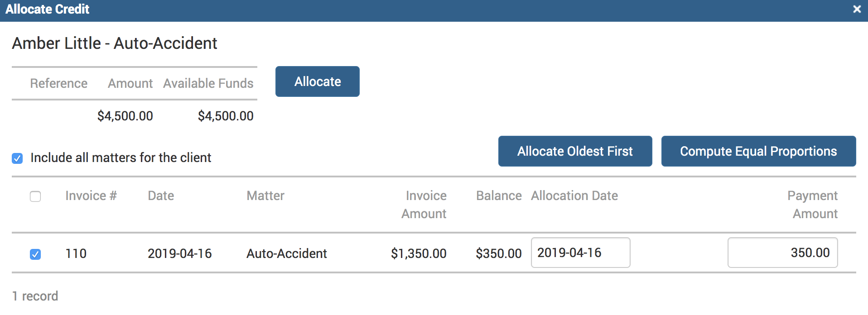The image size is (868, 315).
Task: Check the select-all invoices header checkbox
Action: 35,196
